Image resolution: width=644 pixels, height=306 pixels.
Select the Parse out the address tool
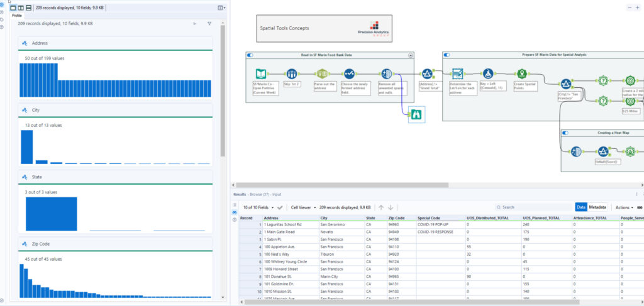pos(321,74)
